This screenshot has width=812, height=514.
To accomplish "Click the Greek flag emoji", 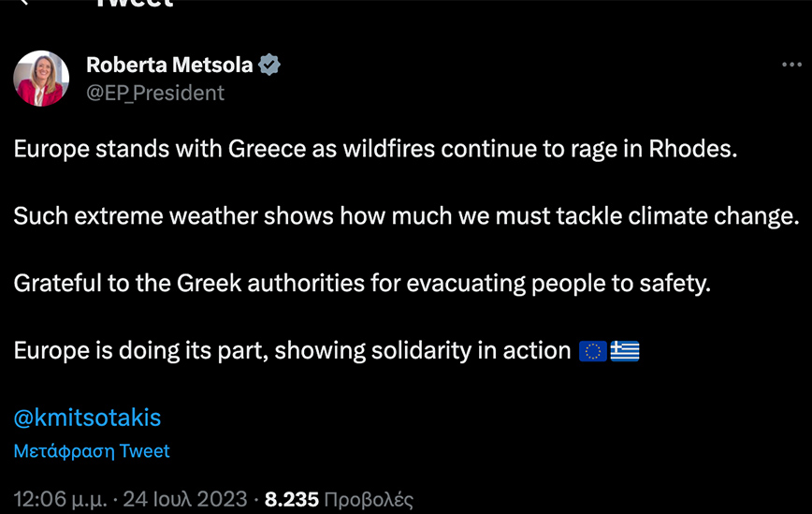I will pyautogui.click(x=625, y=351).
